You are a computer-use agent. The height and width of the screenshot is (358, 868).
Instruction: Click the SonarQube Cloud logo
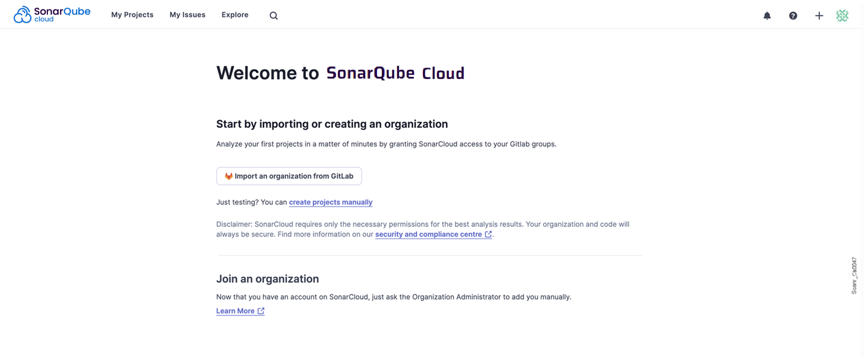click(x=51, y=15)
